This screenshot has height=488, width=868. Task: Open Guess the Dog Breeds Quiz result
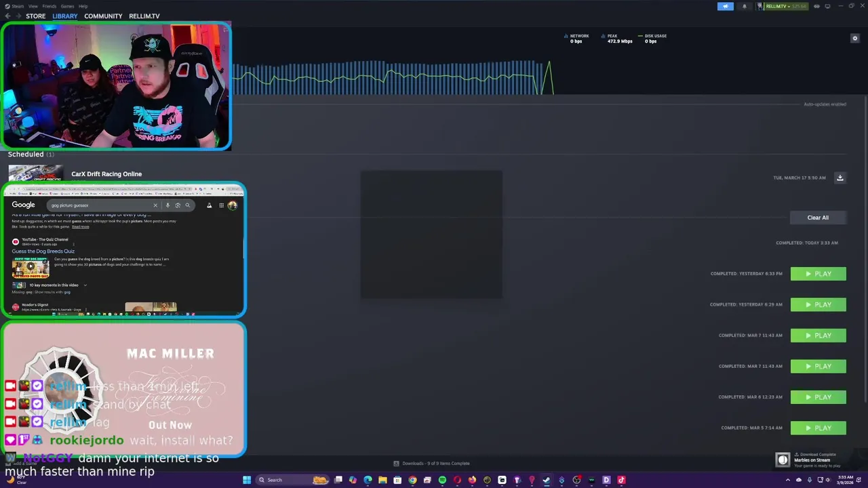tap(43, 251)
